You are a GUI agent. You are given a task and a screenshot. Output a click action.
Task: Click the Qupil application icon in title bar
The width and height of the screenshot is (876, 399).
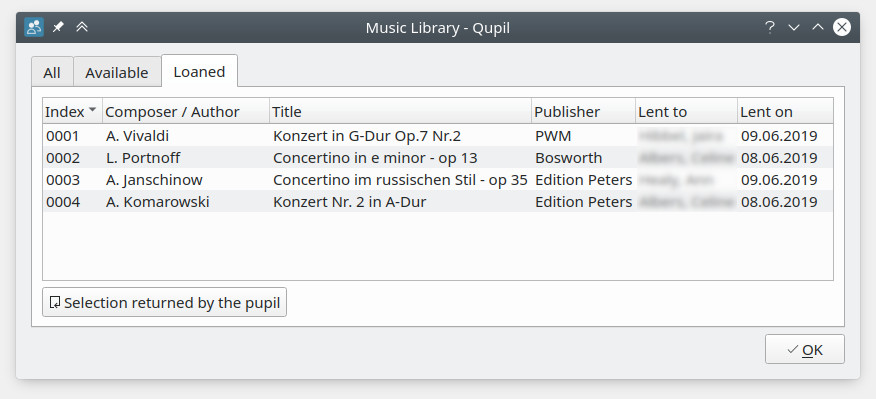[34, 27]
